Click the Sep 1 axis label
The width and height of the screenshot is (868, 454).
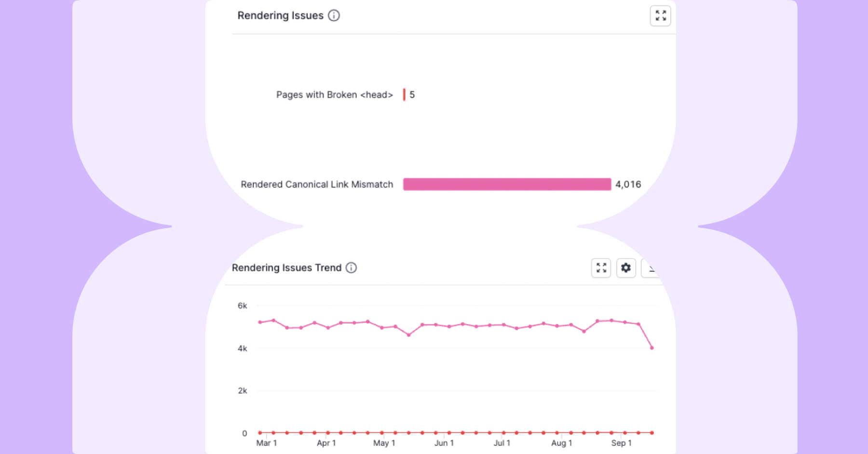[x=621, y=443]
